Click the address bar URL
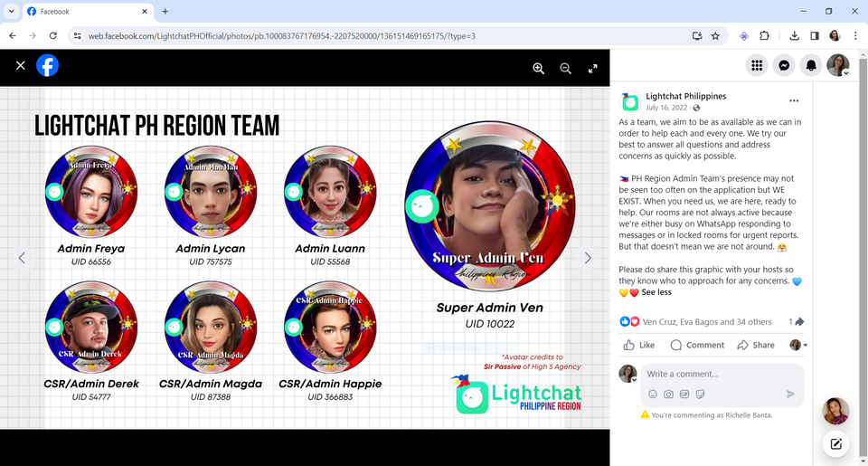Screen dimensions: 868x466 tap(282, 36)
